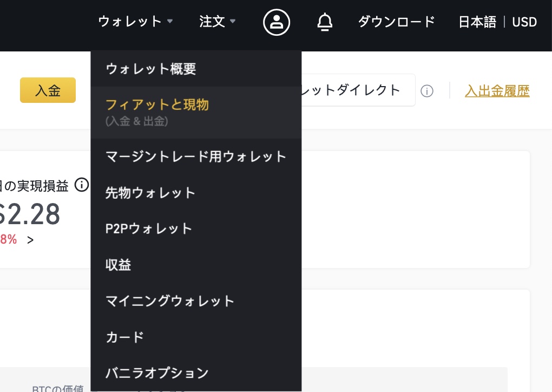Open the user profile account icon
This screenshot has width=552, height=392.
pos(277,22)
